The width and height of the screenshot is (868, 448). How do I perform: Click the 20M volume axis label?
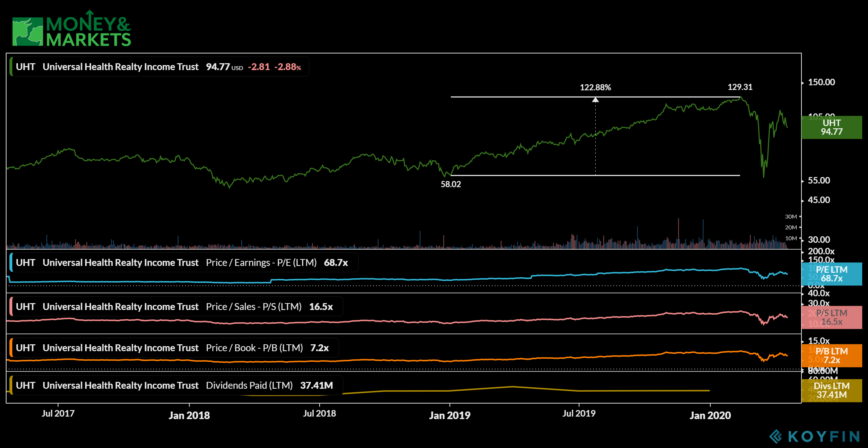pos(791,228)
